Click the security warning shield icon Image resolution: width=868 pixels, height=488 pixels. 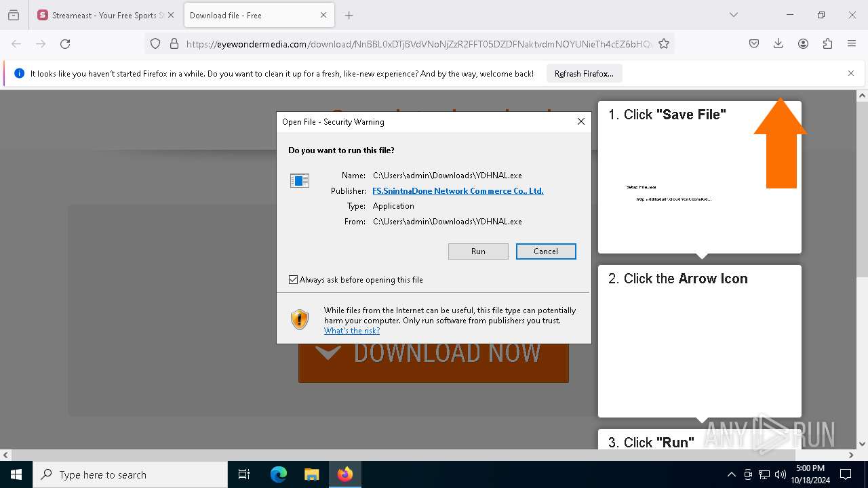pyautogui.click(x=299, y=319)
